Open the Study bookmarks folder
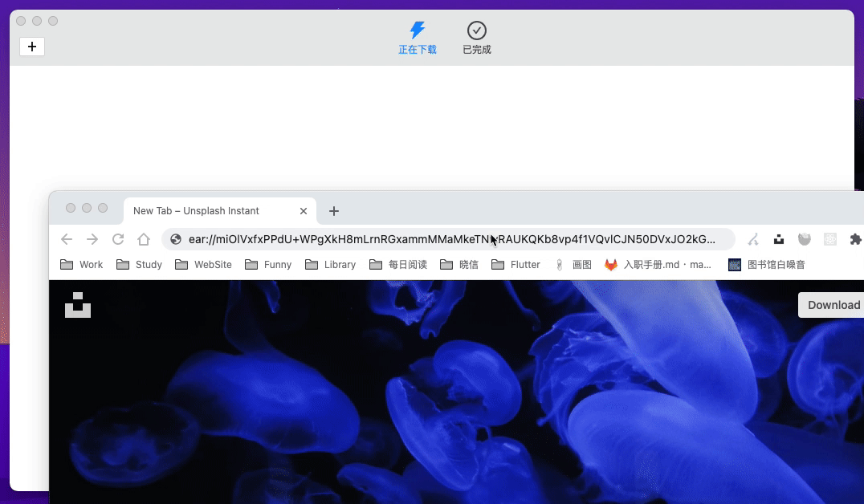Screen dimensions: 864x504 pyautogui.click(x=139, y=265)
